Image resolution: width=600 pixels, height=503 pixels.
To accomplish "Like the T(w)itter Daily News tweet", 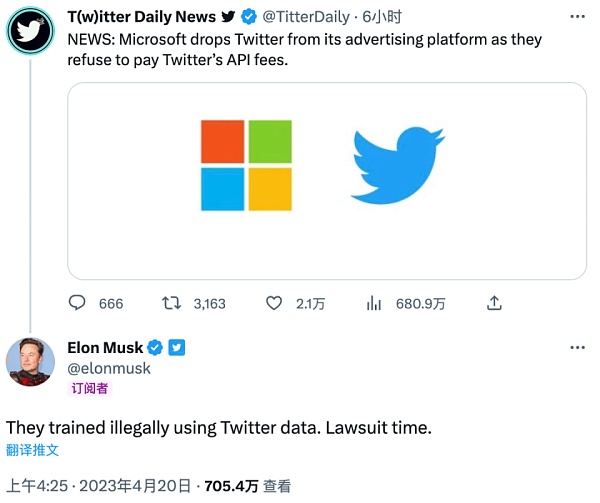I will (275, 303).
